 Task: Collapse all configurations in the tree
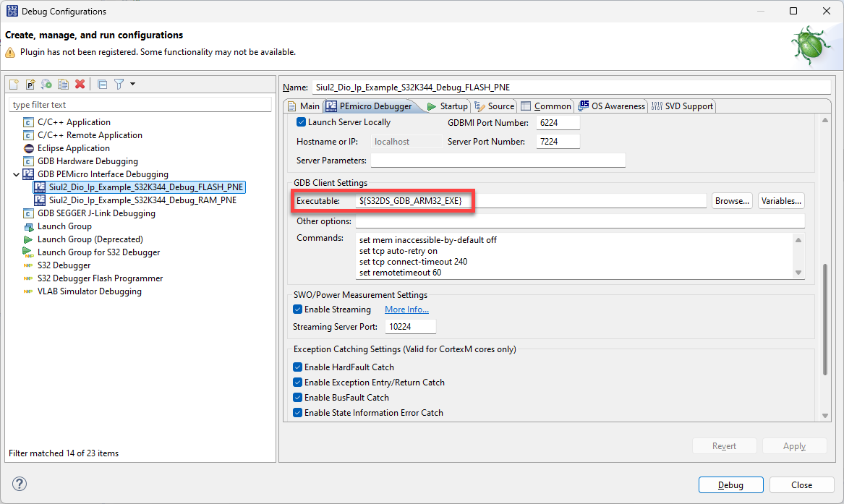tap(102, 85)
